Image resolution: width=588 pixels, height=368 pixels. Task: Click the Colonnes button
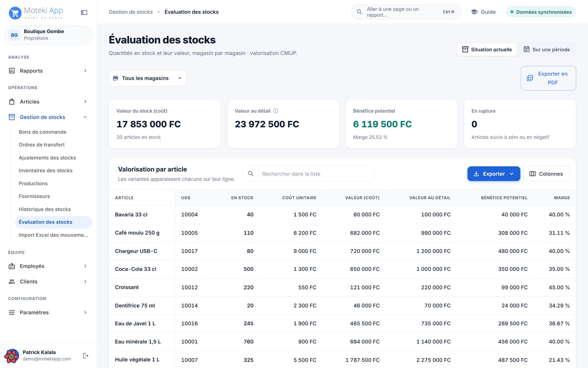(546, 174)
